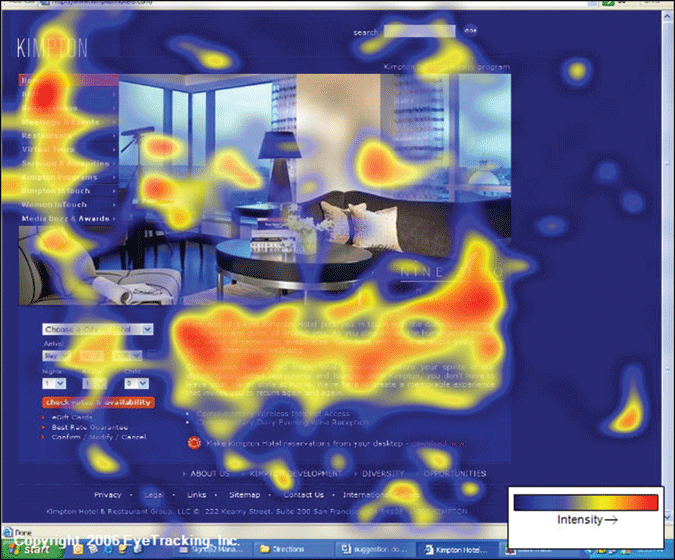Viewport: 675px width, 560px height.
Task: Click into the search text field
Action: pyautogui.click(x=419, y=32)
